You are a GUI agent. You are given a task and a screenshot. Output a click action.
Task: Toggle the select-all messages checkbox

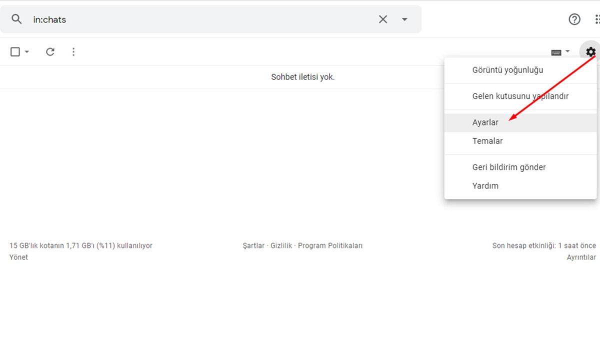(x=15, y=51)
